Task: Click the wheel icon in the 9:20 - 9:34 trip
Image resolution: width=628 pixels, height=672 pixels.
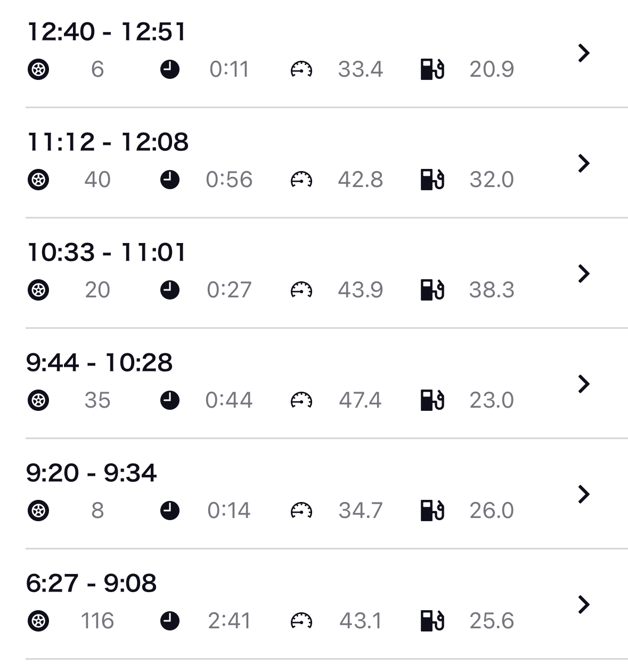Action: coord(38,511)
